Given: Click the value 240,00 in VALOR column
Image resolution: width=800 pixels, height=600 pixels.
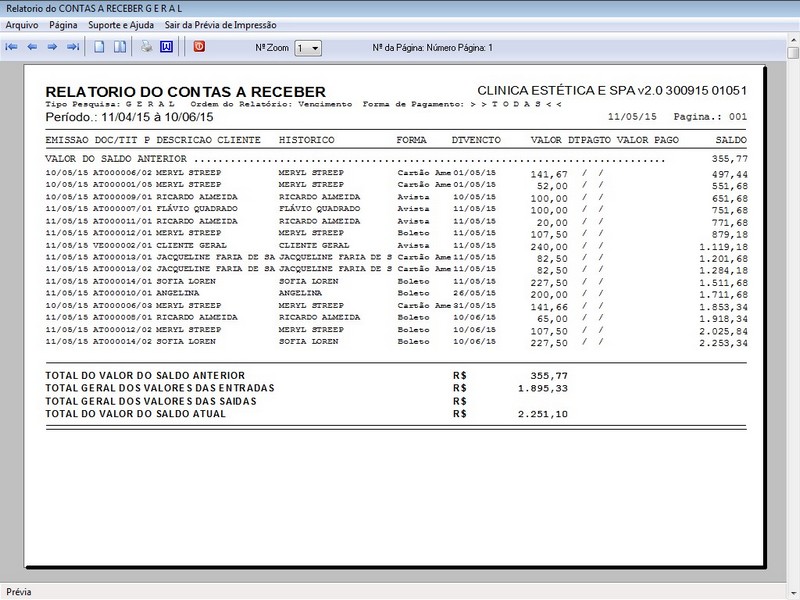Looking at the screenshot, I should [549, 247].
